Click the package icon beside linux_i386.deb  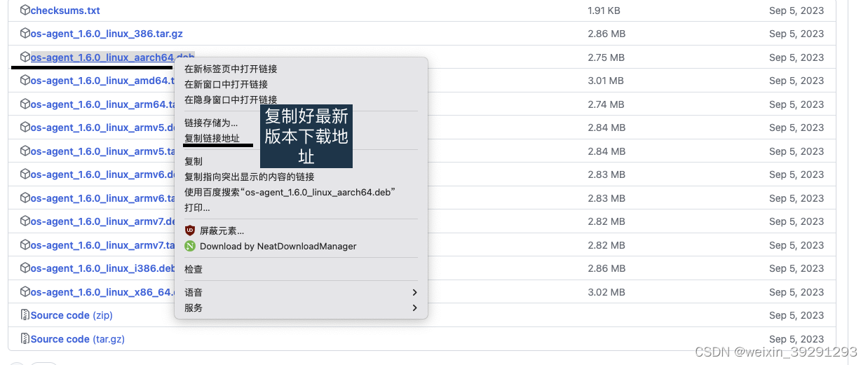point(25,268)
